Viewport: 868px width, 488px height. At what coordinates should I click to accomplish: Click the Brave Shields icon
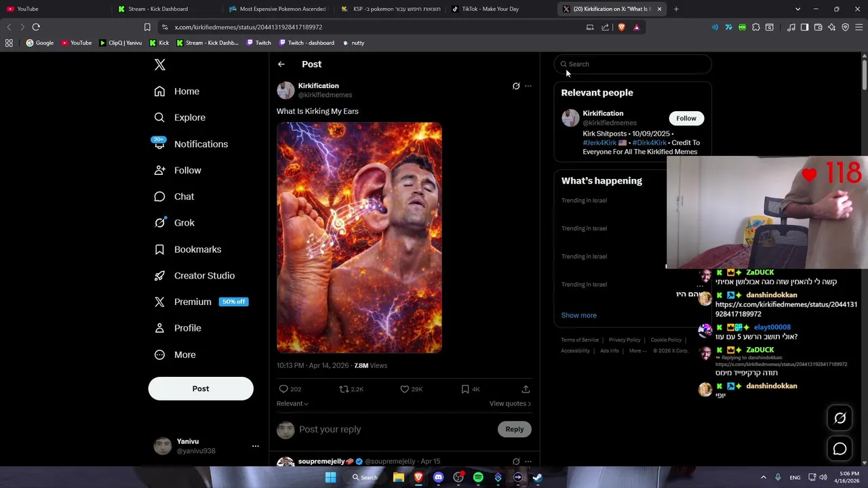[621, 27]
